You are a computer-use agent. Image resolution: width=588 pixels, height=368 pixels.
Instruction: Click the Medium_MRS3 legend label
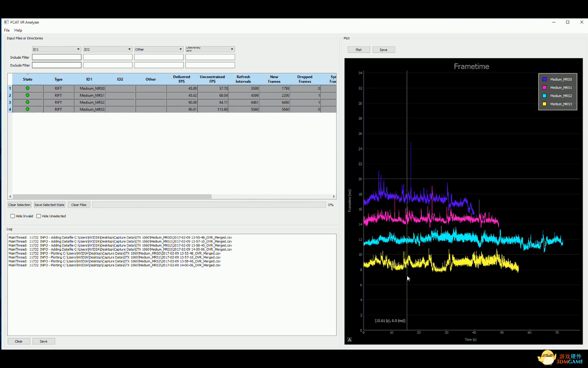pos(561,104)
